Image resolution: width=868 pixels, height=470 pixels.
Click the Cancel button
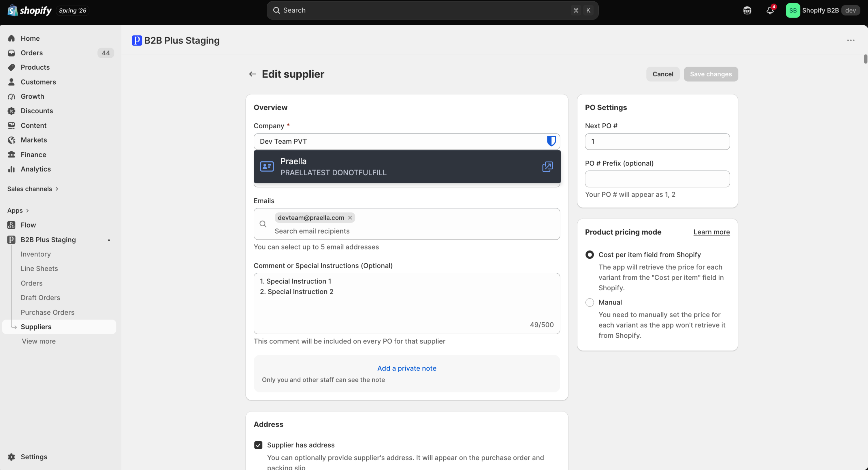662,74
